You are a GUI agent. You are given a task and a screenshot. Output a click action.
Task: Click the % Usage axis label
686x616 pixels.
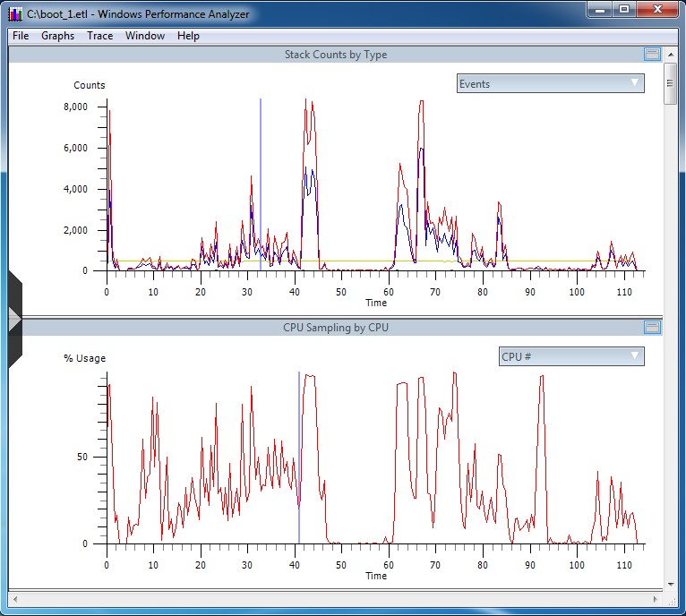tap(85, 358)
